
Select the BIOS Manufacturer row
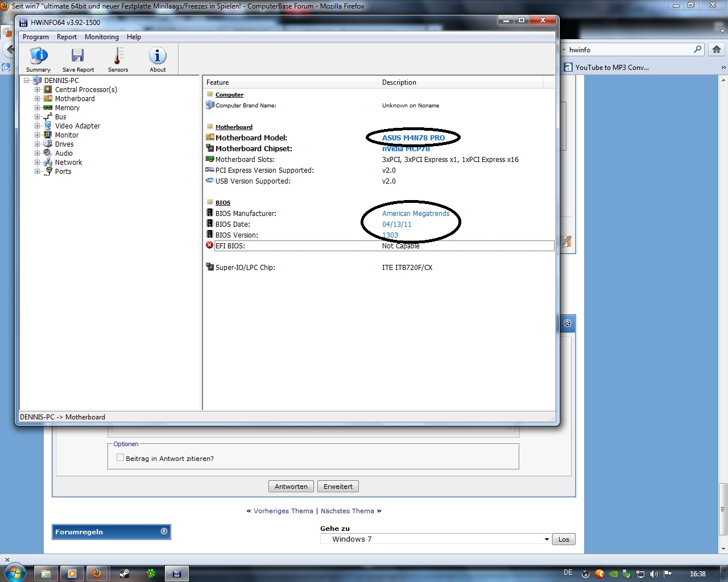379,213
